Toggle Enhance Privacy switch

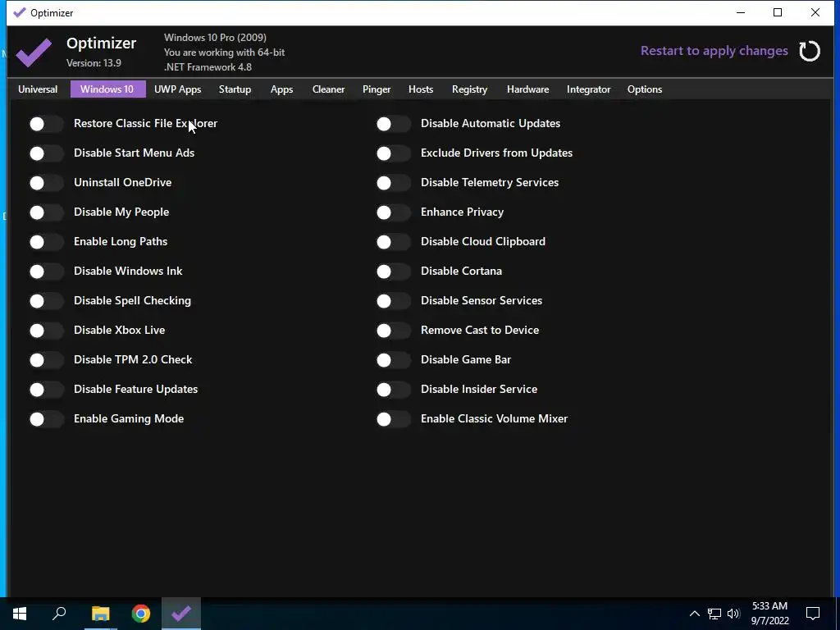click(x=393, y=212)
